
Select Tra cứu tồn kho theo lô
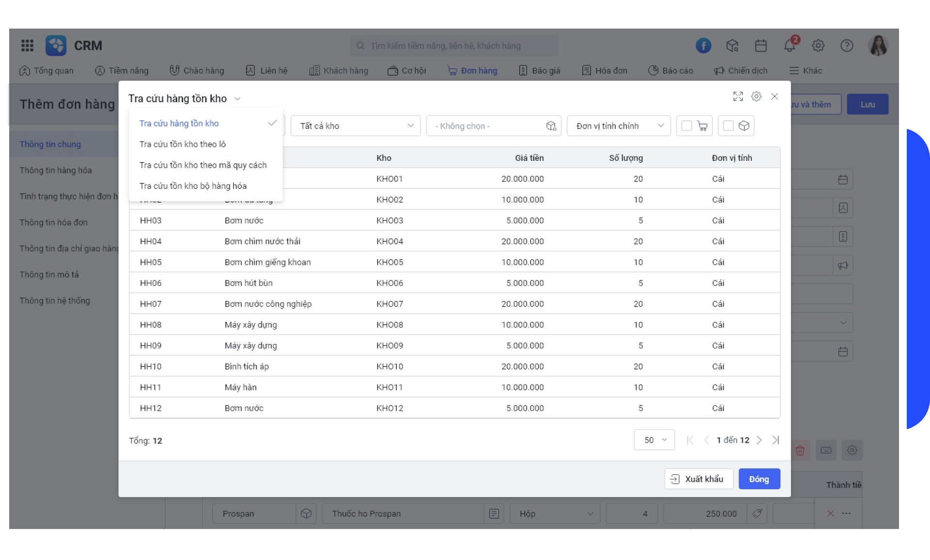tap(183, 144)
